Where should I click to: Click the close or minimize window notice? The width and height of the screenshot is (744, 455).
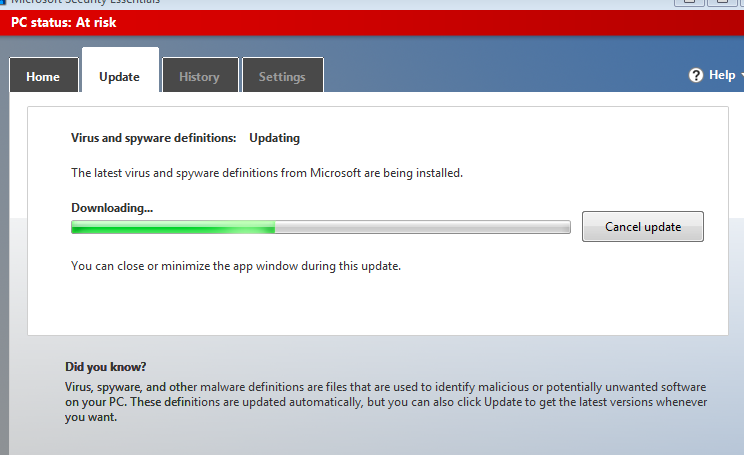[x=236, y=266]
